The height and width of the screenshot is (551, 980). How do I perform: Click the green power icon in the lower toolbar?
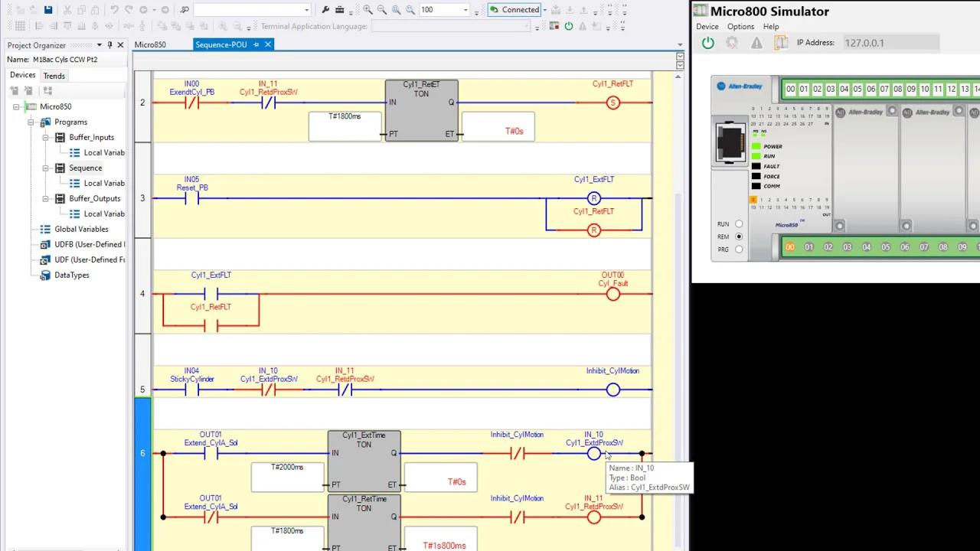point(568,26)
